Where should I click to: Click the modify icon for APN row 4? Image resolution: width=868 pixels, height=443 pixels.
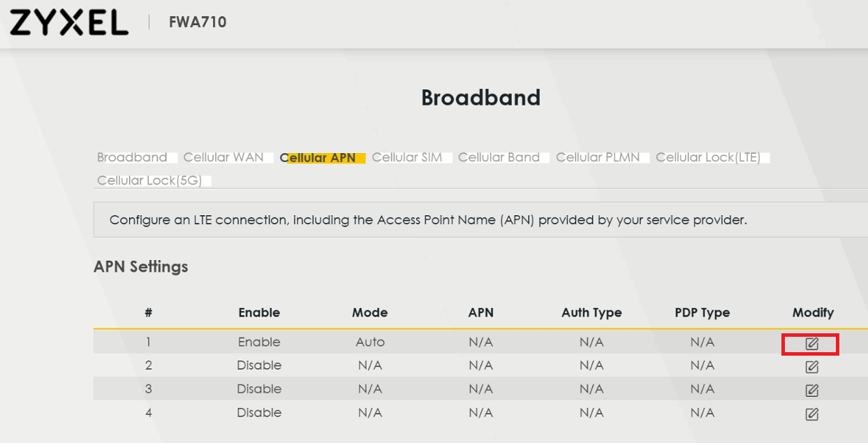pyautogui.click(x=811, y=414)
